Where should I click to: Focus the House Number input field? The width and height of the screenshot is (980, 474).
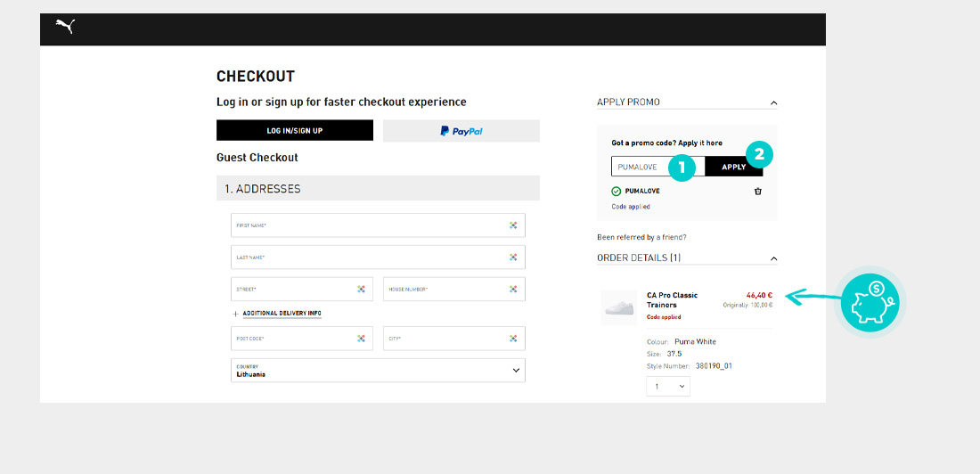pos(454,289)
